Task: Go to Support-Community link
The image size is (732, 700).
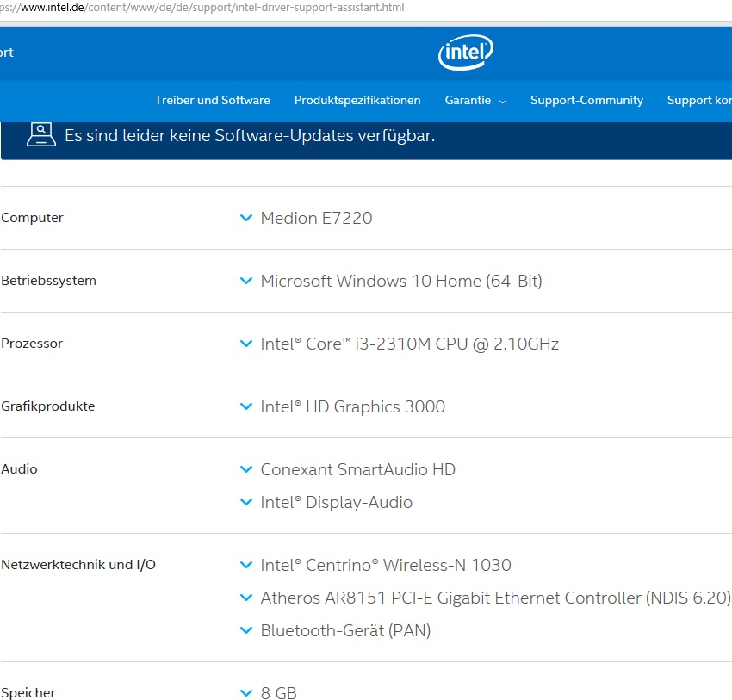Action: [586, 100]
